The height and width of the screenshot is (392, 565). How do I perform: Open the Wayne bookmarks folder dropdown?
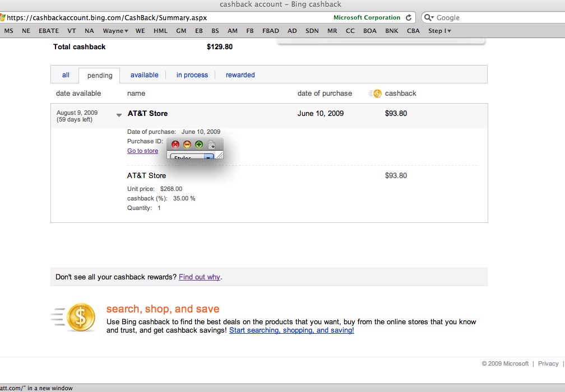[115, 31]
